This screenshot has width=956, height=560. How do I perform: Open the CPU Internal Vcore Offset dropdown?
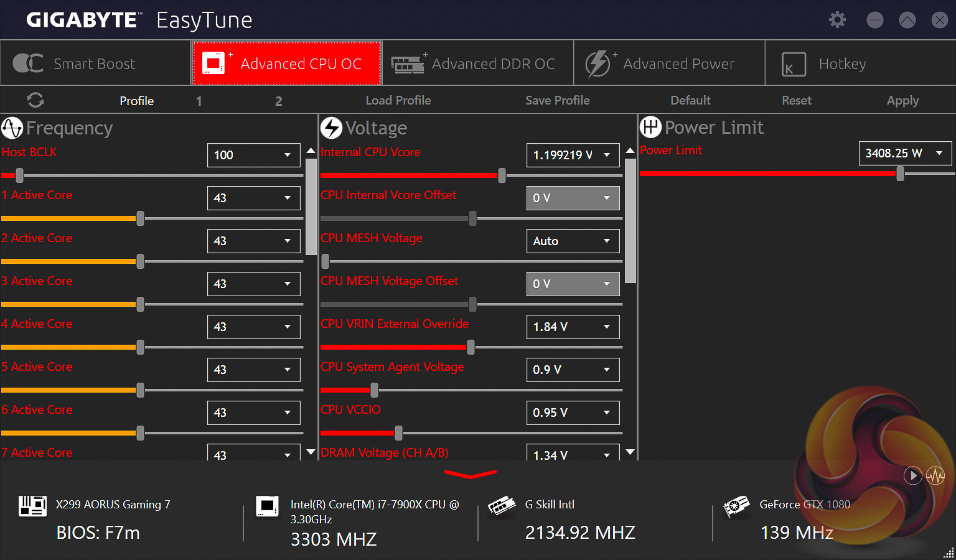[573, 198]
